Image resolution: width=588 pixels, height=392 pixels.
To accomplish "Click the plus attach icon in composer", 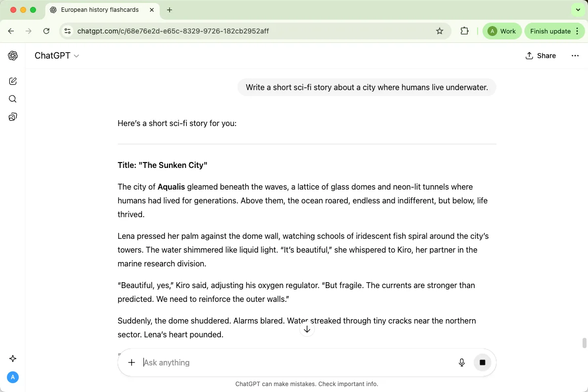I will tap(132, 362).
